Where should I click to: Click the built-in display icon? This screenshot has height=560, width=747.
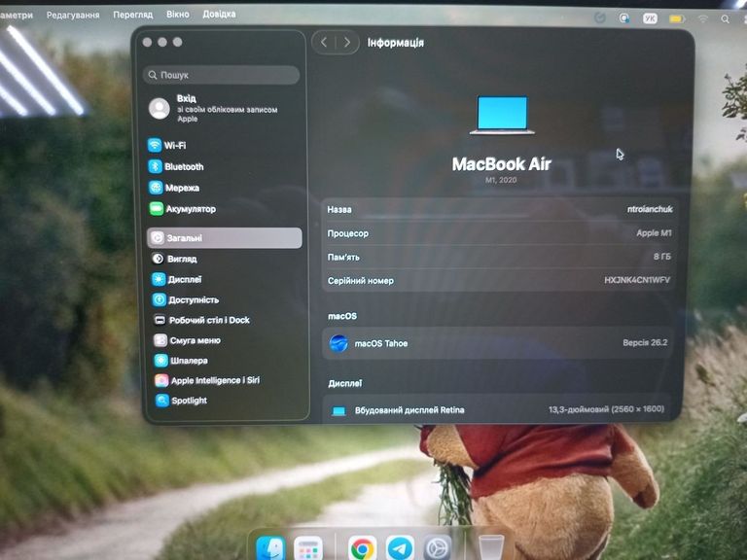click(x=338, y=410)
